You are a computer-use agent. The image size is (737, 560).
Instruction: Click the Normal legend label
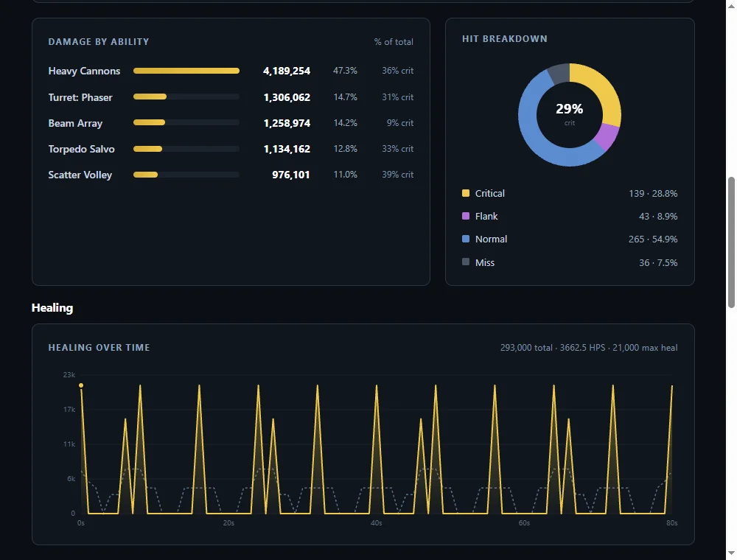click(491, 239)
